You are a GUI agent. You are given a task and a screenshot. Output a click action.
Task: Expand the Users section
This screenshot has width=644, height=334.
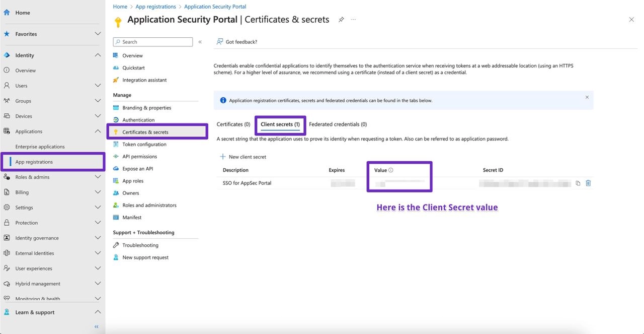point(98,86)
